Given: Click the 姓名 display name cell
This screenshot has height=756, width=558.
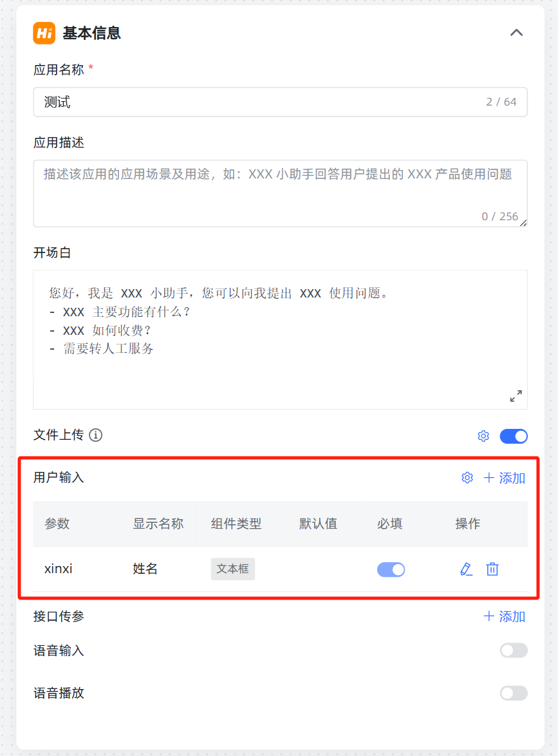Looking at the screenshot, I should pos(145,569).
